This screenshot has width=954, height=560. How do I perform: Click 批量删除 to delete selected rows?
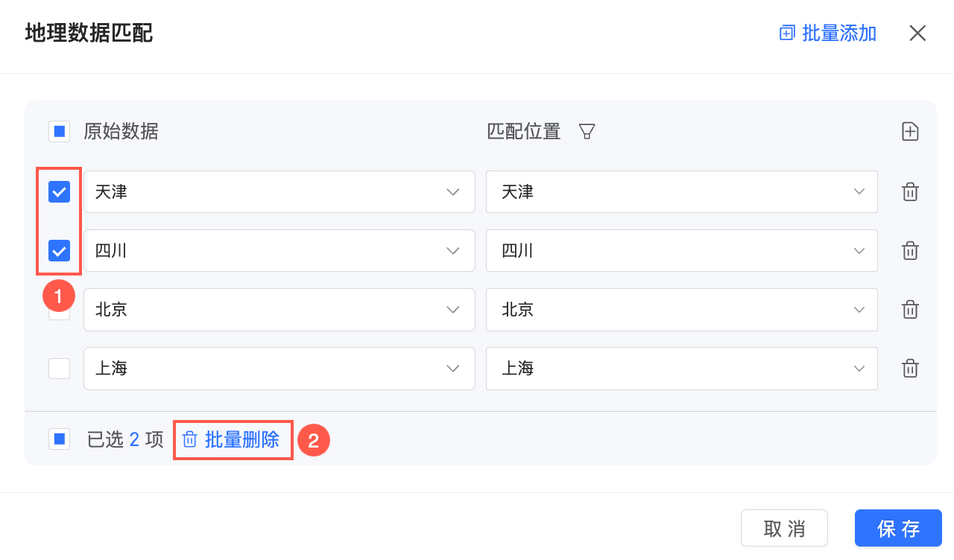pos(233,439)
